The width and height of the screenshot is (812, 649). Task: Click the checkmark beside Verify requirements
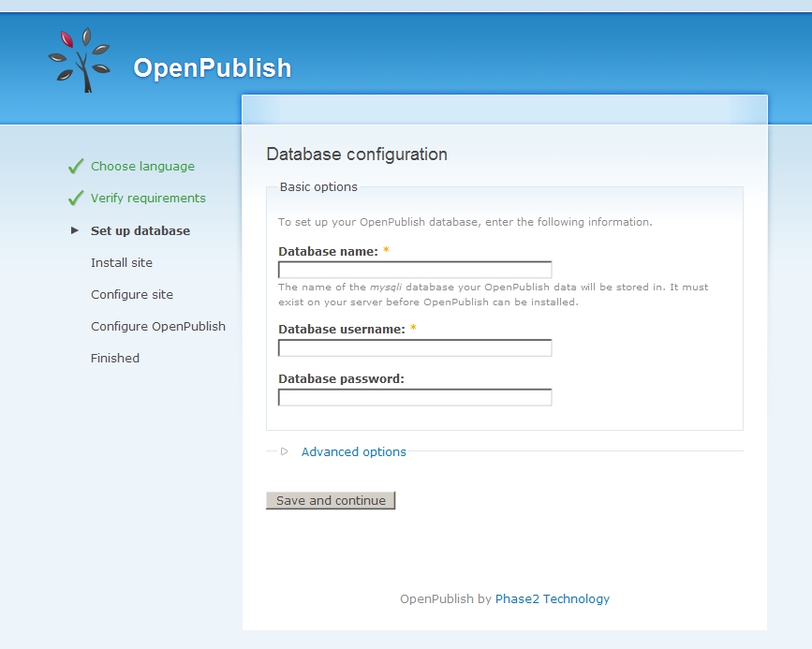pyautogui.click(x=76, y=198)
